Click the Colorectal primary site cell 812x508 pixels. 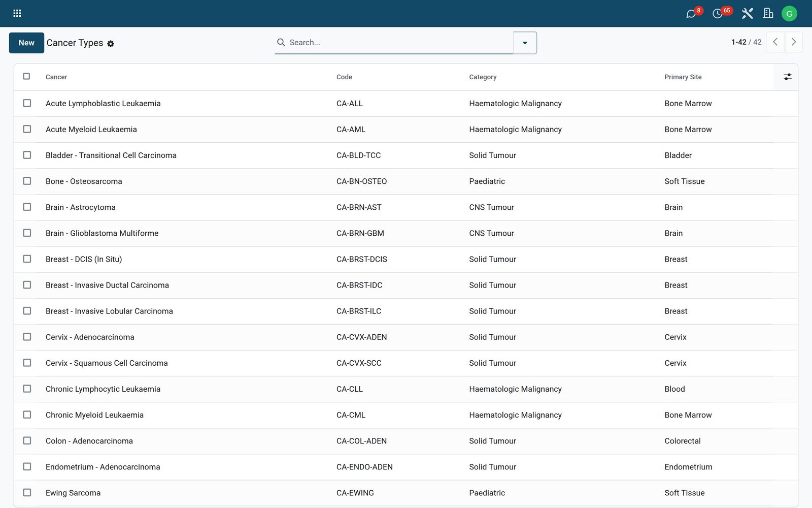click(683, 441)
